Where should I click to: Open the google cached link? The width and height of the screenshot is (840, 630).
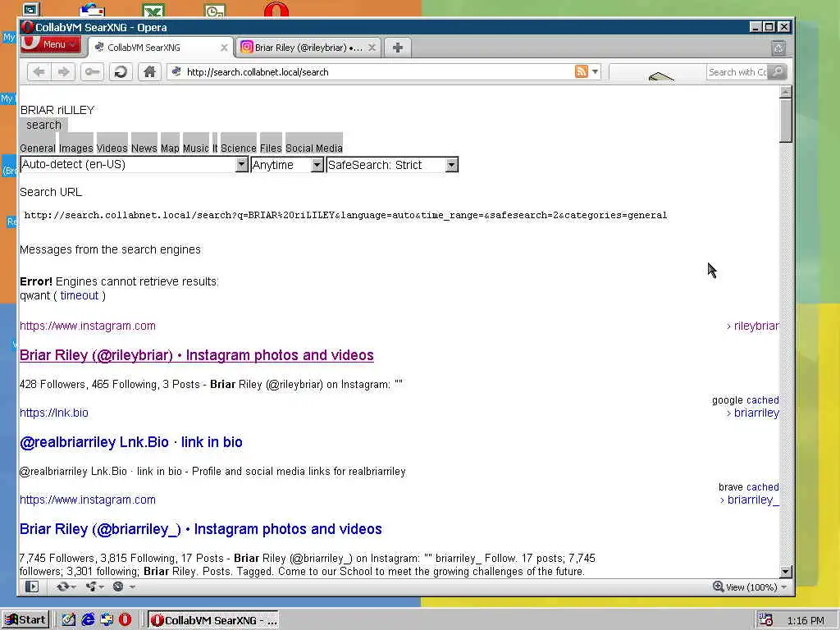pyautogui.click(x=762, y=400)
